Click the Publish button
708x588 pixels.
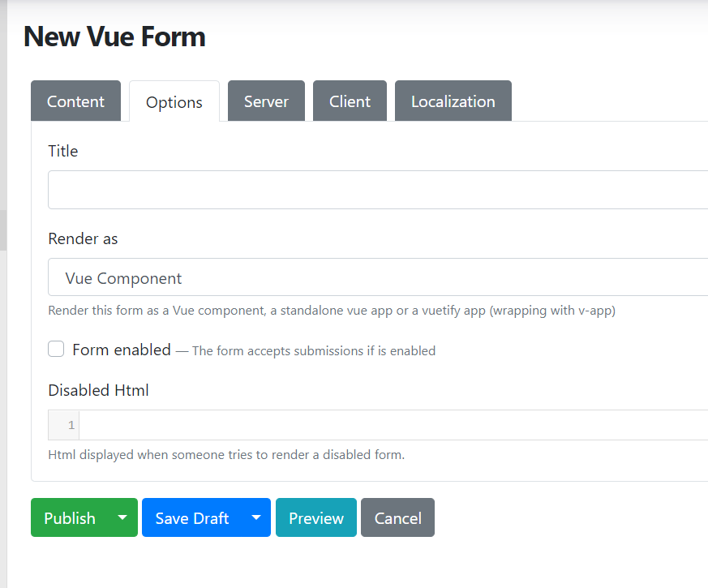click(70, 518)
